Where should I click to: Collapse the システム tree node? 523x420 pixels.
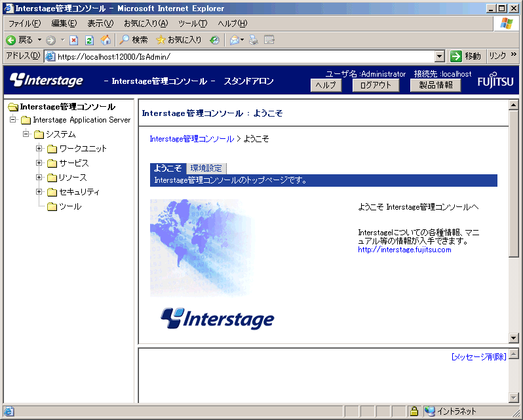tap(26, 134)
